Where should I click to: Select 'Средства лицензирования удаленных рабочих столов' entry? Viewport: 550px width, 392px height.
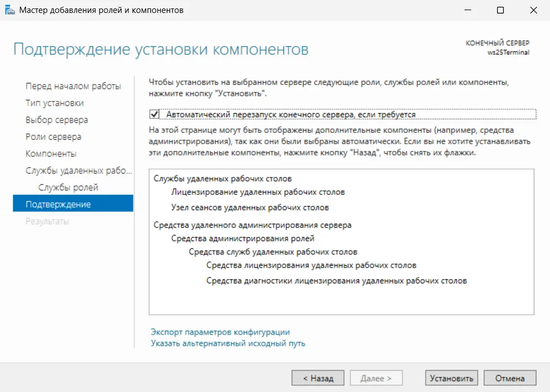311,265
